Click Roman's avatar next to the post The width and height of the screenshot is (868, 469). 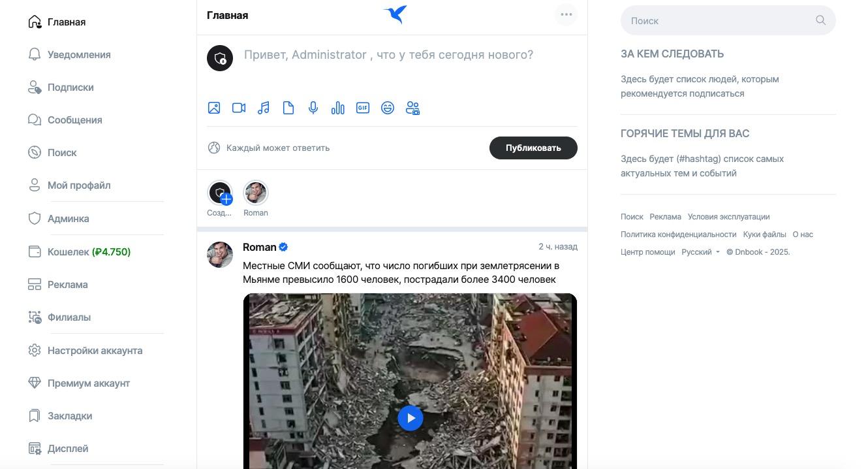point(220,255)
